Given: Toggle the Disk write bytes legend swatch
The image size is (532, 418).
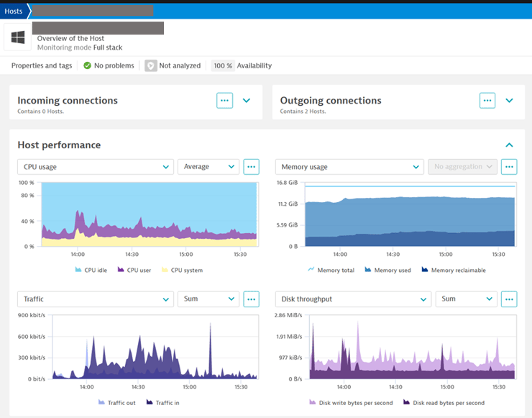Looking at the screenshot, I should [313, 403].
